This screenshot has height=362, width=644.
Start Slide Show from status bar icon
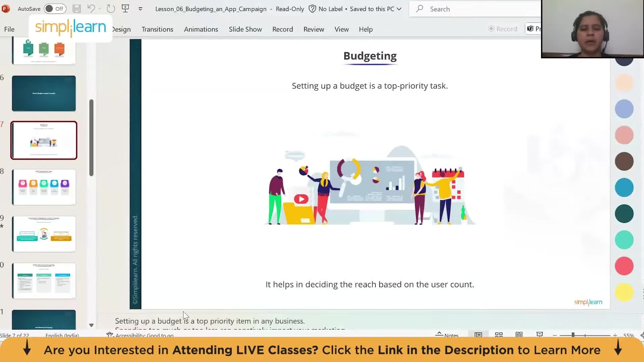coord(540,335)
